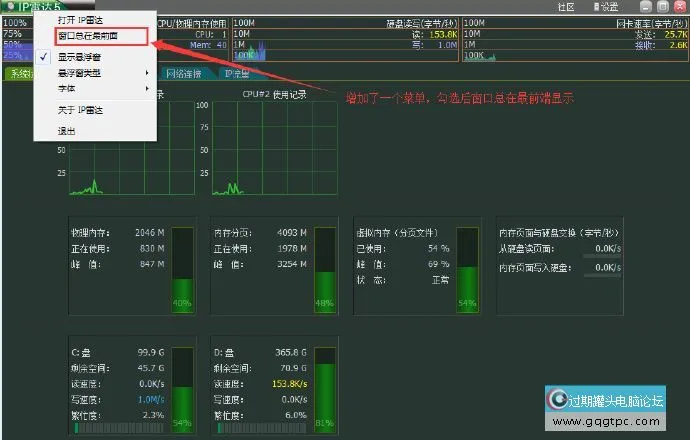Image resolution: width=690 pixels, height=440 pixels.
Task: Open the 社区 community link
Action: pos(566,6)
